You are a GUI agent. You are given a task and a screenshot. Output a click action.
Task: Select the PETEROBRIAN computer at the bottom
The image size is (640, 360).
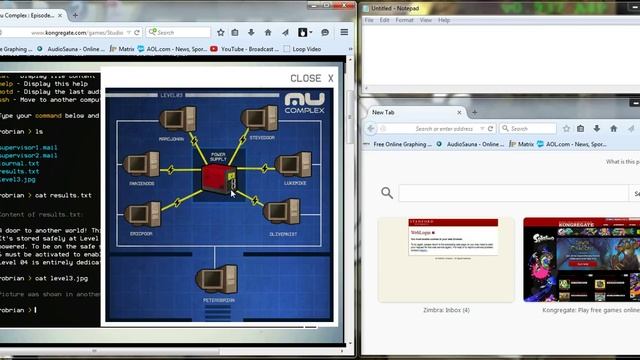click(x=217, y=279)
